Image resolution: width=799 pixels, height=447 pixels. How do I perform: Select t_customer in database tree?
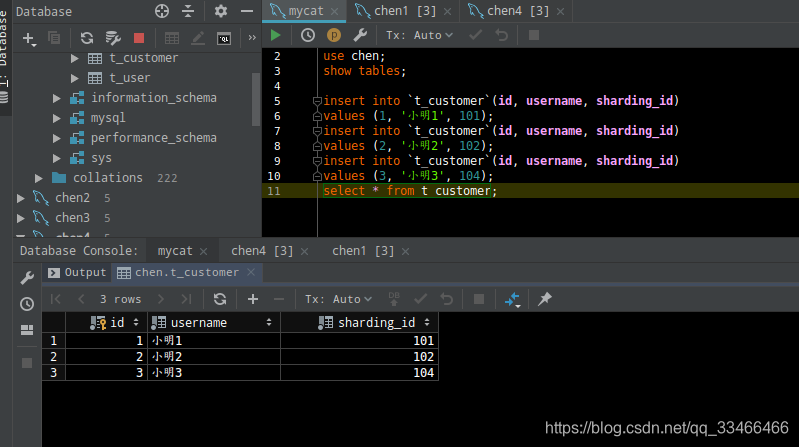tap(143, 58)
